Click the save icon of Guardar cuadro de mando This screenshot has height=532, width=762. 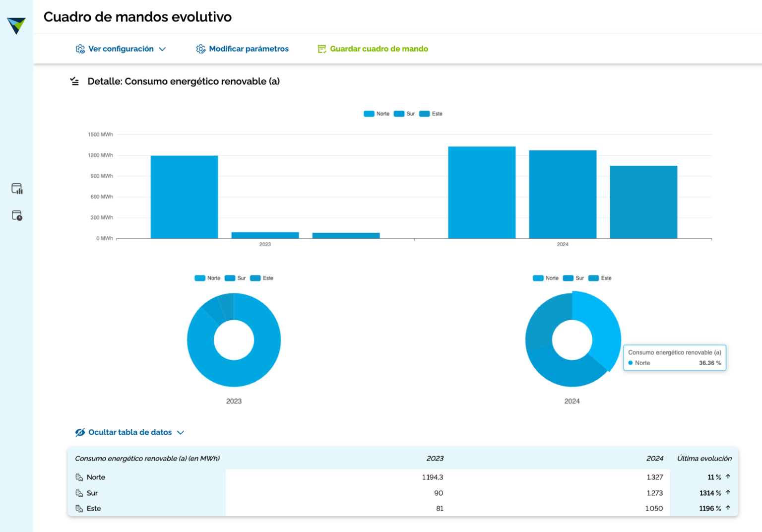pyautogui.click(x=322, y=49)
